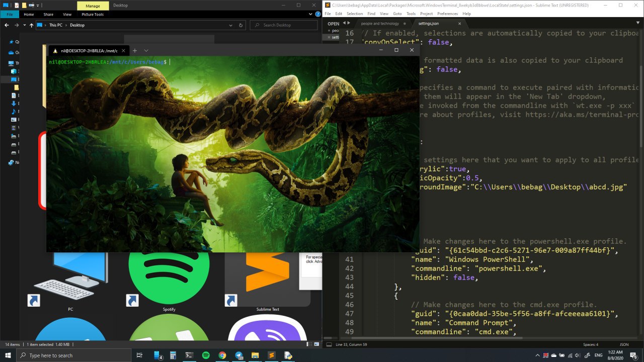Open a new tab in Windows Terminal
The image size is (644, 362).
[x=135, y=51]
